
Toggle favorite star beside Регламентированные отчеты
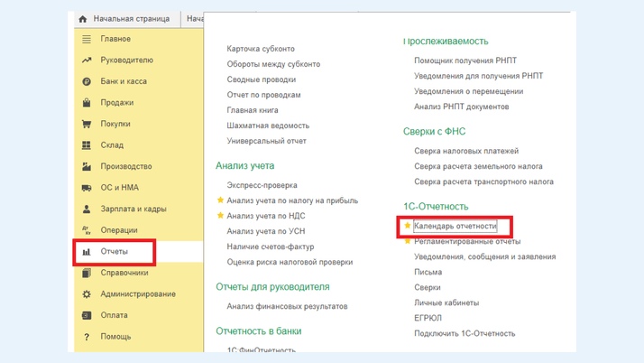pyautogui.click(x=407, y=241)
